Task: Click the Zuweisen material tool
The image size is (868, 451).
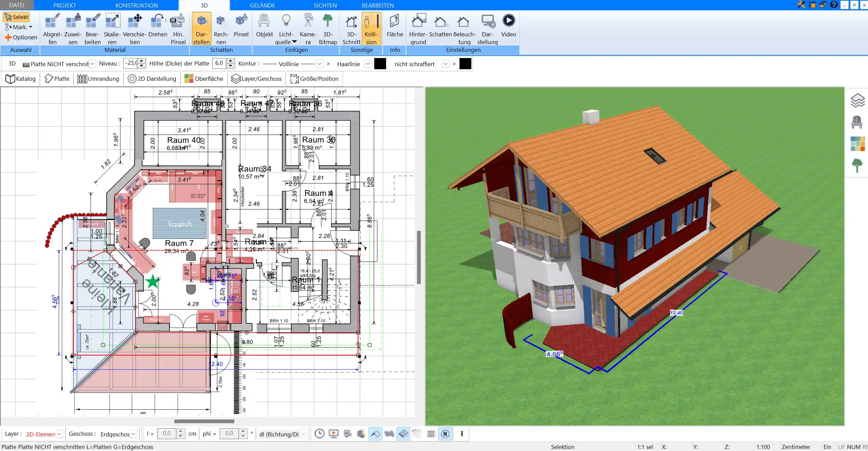Action: (x=73, y=29)
